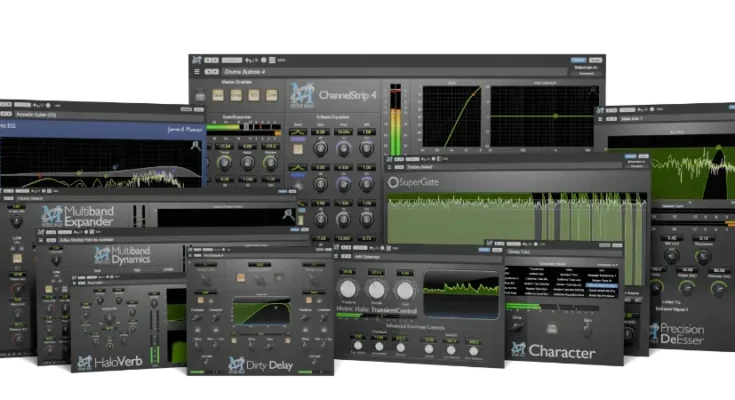Image resolution: width=735 pixels, height=400 pixels.
Task: Click the SuperGate circular logo icon
Action: point(394,183)
